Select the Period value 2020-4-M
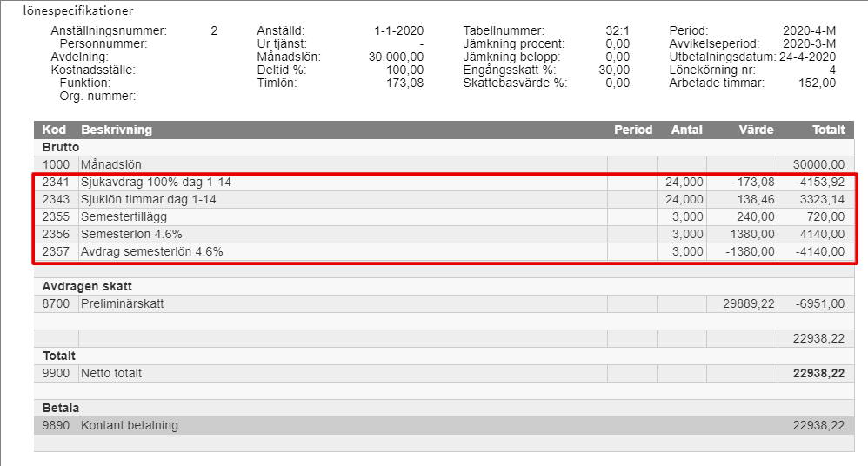 click(810, 31)
